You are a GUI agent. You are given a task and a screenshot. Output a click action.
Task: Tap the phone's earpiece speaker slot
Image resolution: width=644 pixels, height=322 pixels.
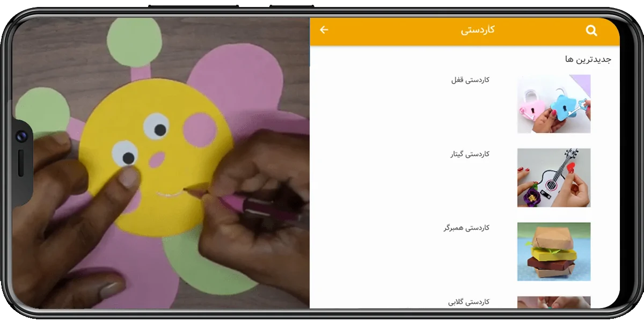pos(21,163)
